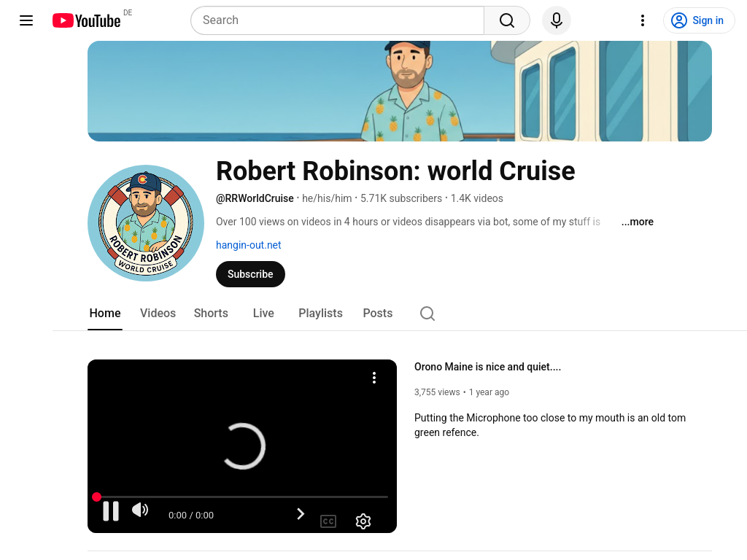Open the channel banner image
Viewport: 747px width, 560px height.
click(400, 91)
